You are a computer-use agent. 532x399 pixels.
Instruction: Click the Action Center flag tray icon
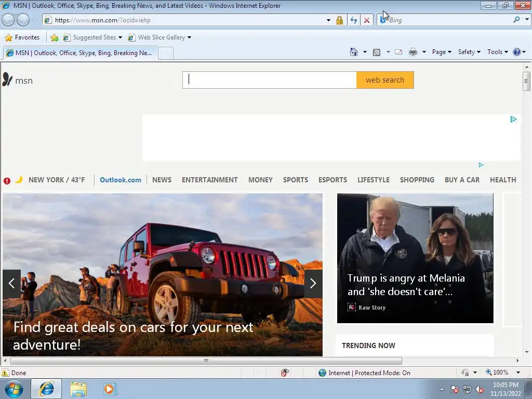(454, 389)
